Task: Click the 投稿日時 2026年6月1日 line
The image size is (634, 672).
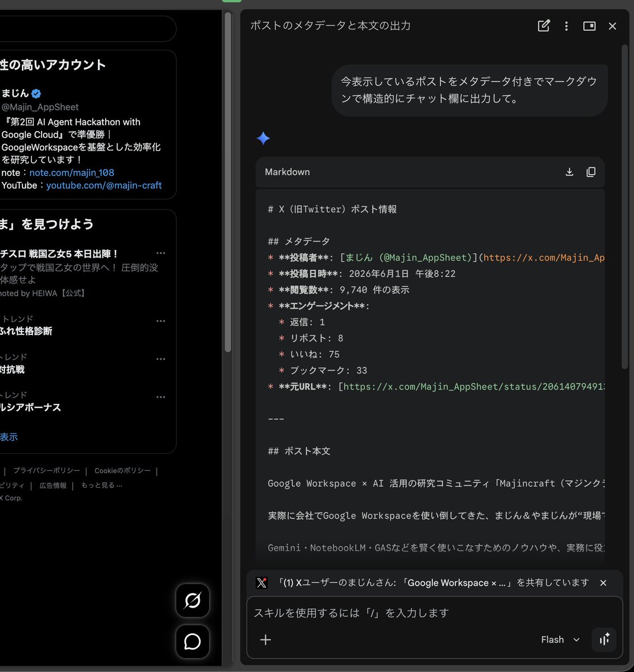Action: (x=361, y=274)
